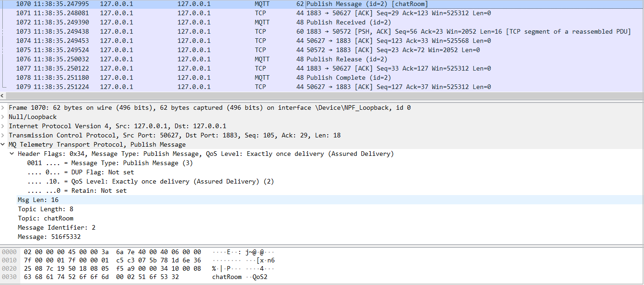Expand the Null/Loopback section
The width and height of the screenshot is (644, 285).
point(4,117)
